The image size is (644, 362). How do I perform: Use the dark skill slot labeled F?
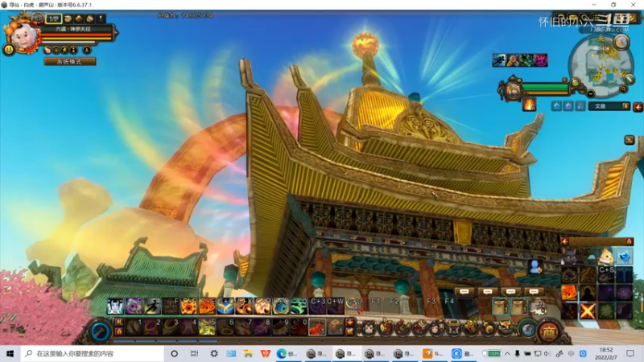pyautogui.click(x=171, y=306)
